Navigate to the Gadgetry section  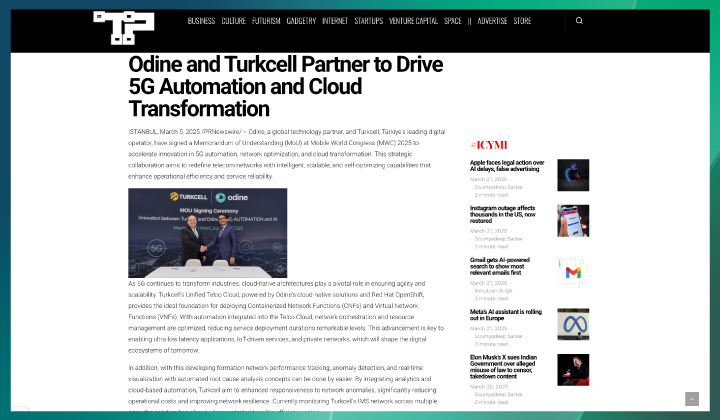pyautogui.click(x=300, y=21)
